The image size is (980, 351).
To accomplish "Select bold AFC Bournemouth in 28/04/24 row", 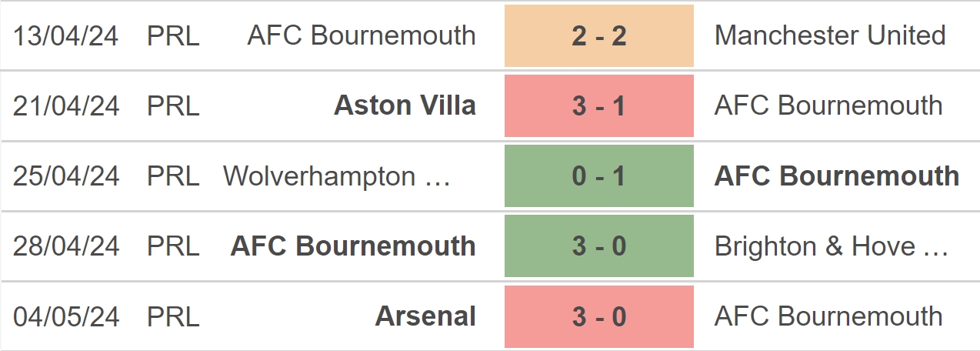I will [x=353, y=246].
